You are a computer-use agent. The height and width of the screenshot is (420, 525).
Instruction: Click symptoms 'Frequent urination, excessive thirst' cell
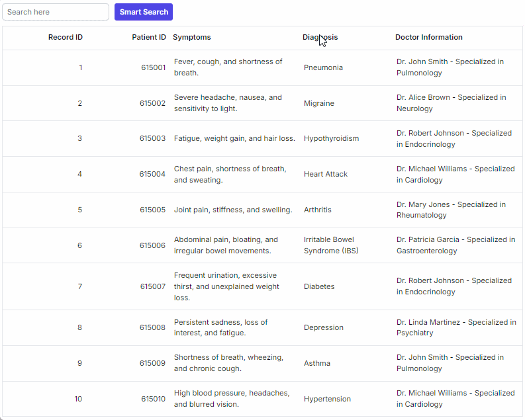pyautogui.click(x=226, y=286)
